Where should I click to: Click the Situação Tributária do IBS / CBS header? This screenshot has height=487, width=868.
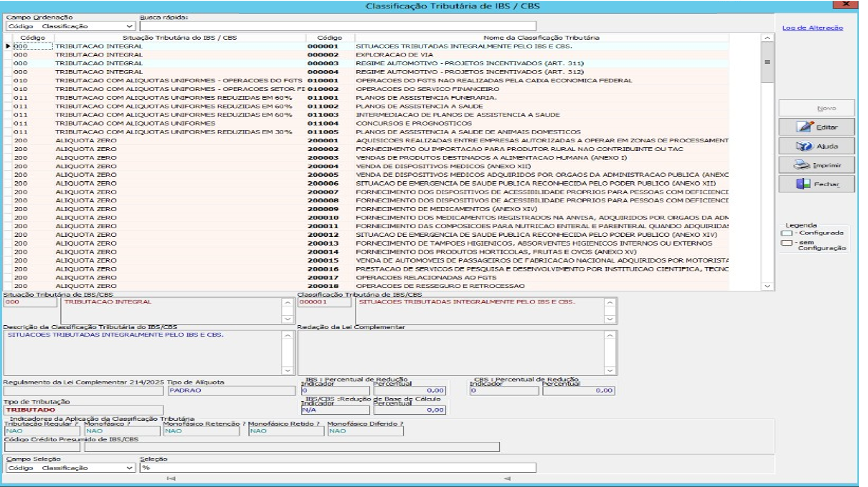[x=179, y=37]
